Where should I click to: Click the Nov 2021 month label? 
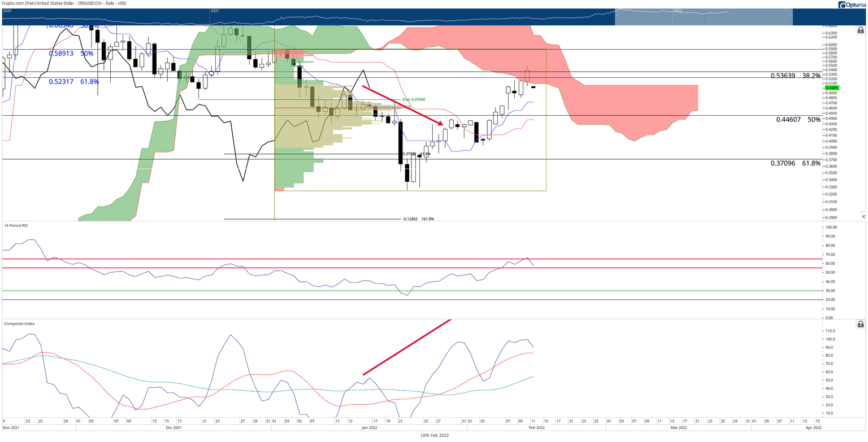tap(10, 428)
